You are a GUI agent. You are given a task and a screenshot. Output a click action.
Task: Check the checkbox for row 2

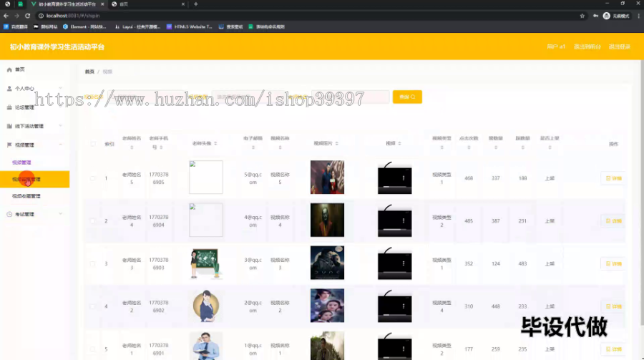(93, 221)
